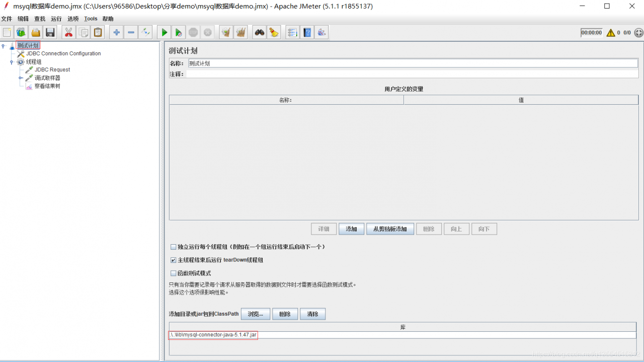
Task: Open the Templates icon in toolbar
Action: point(22,33)
